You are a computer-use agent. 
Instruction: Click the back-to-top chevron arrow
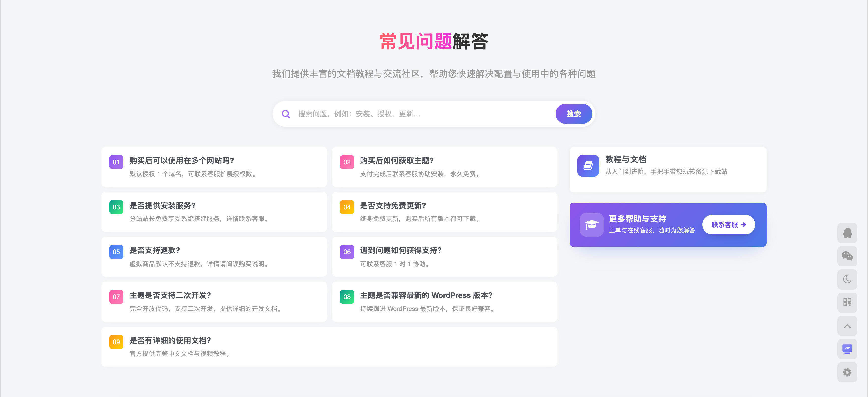pos(847,326)
